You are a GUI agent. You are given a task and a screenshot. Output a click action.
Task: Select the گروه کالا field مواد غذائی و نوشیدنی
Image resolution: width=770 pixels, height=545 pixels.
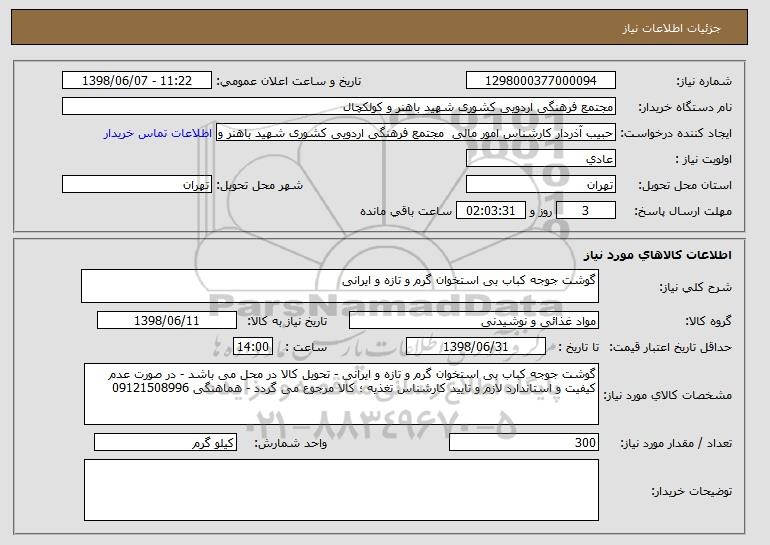pos(474,321)
